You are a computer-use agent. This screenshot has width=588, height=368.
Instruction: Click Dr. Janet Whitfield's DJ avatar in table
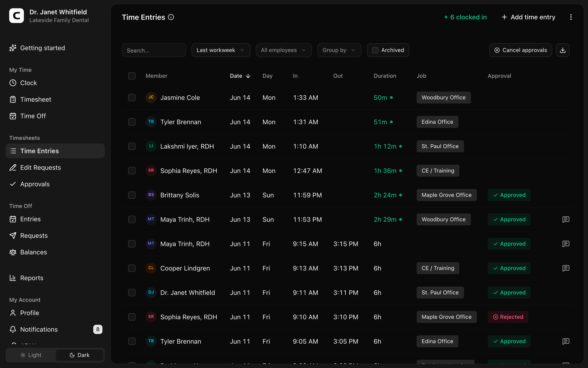pos(151,292)
